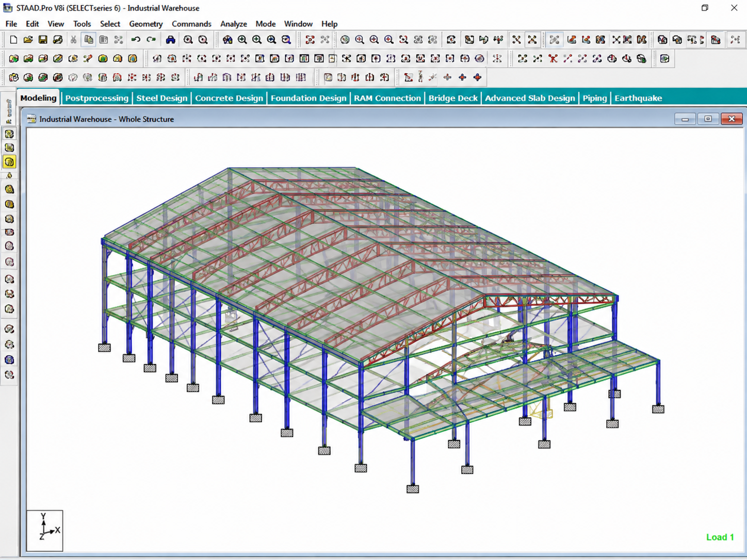This screenshot has width=747, height=560.
Task: Open the Edit menu
Action: (x=33, y=24)
